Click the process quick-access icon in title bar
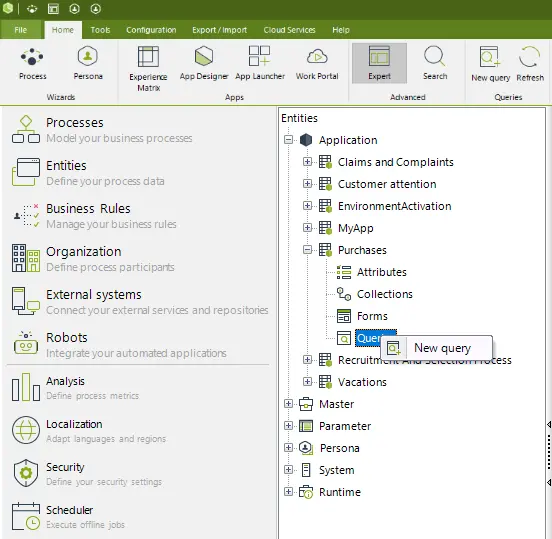This screenshot has width=552, height=539. coord(32,8)
